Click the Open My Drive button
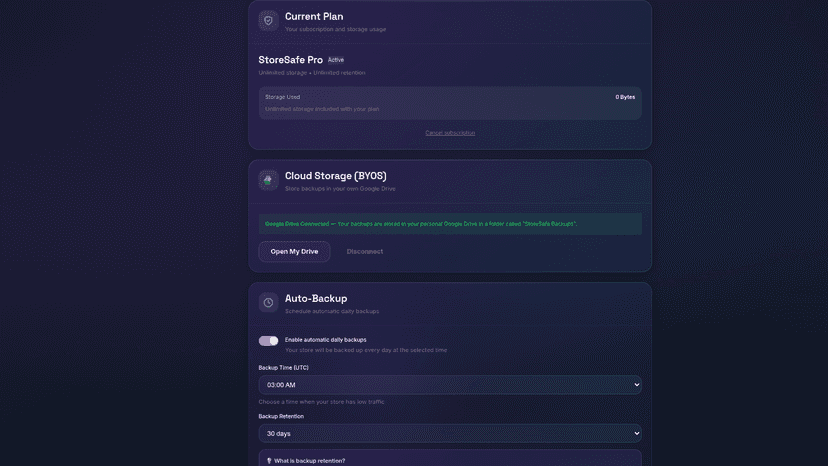 point(294,251)
